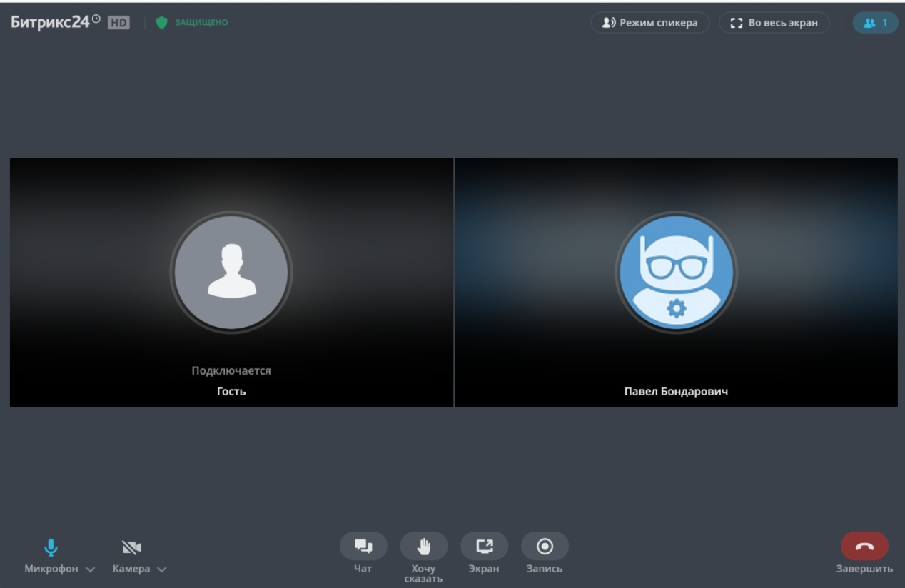The image size is (905, 588).
Task: Open the Чат chat icon
Action: [x=363, y=547]
